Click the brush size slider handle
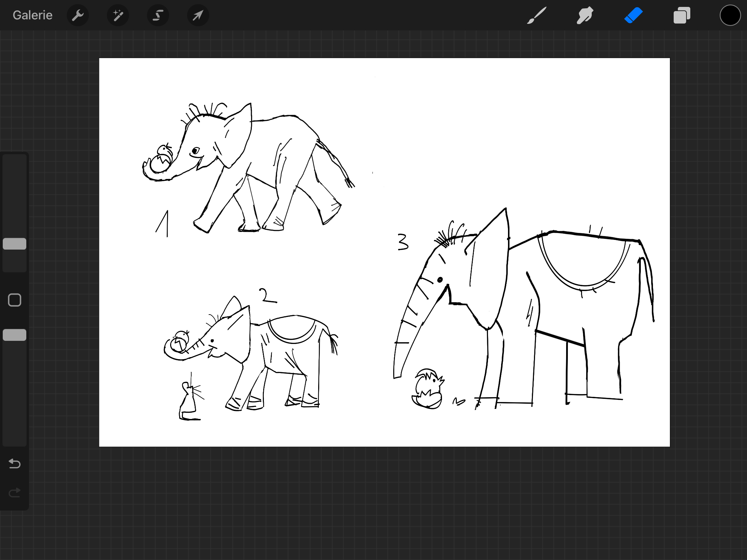The image size is (747, 560). pyautogui.click(x=15, y=244)
